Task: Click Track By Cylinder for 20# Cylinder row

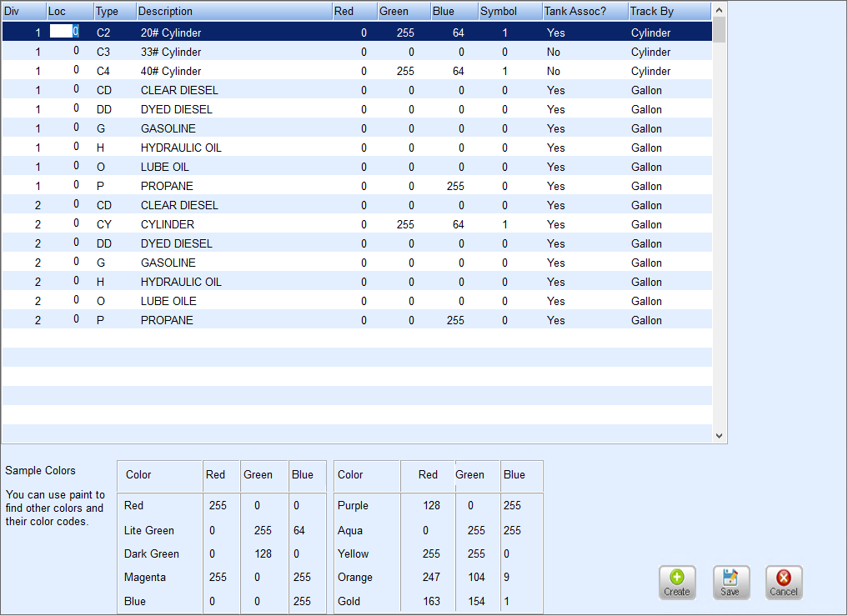Action: pos(650,33)
